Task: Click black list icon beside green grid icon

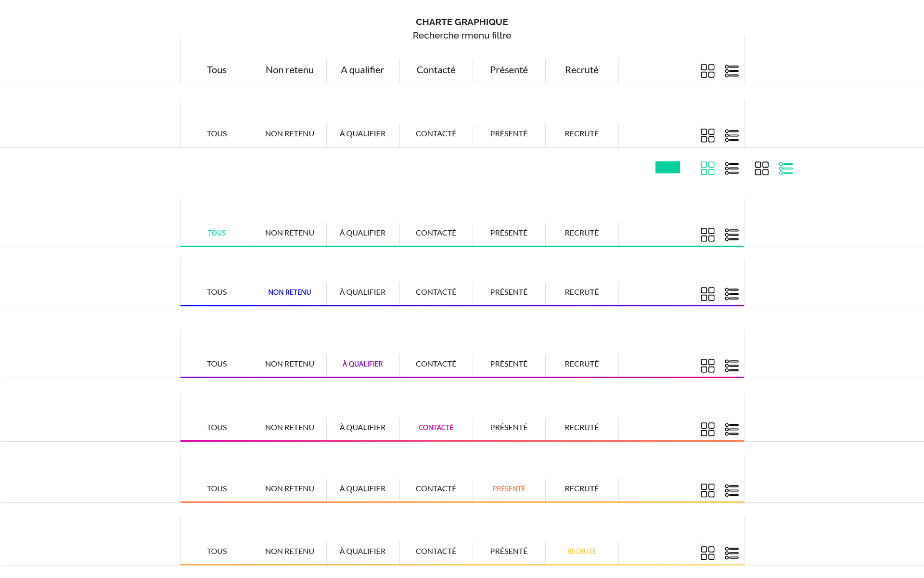Action: pos(731,168)
